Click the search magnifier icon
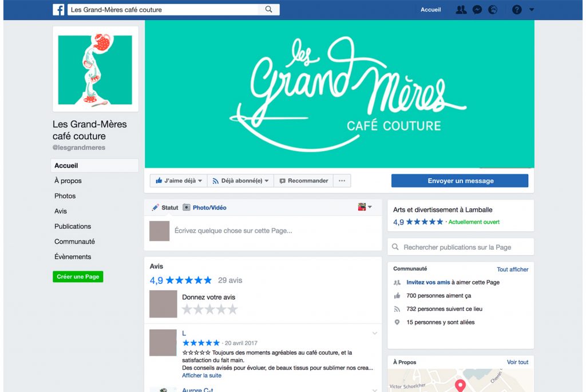The width and height of the screenshot is (586, 392). click(x=269, y=9)
